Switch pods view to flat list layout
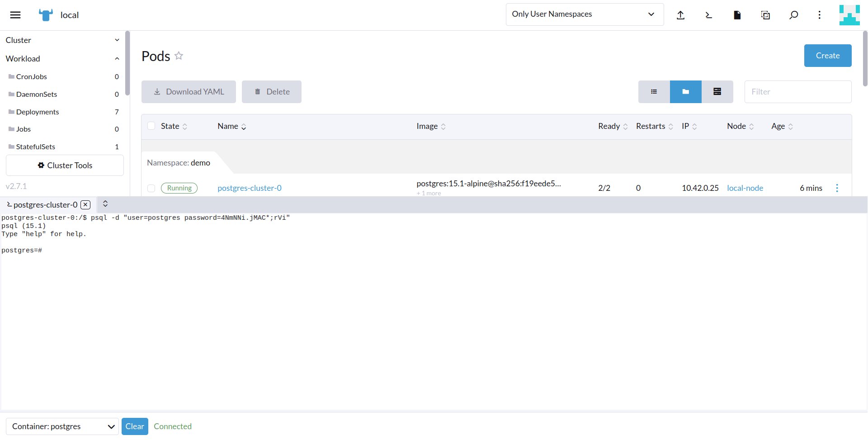Viewport: 868px width, 440px height. tap(654, 91)
